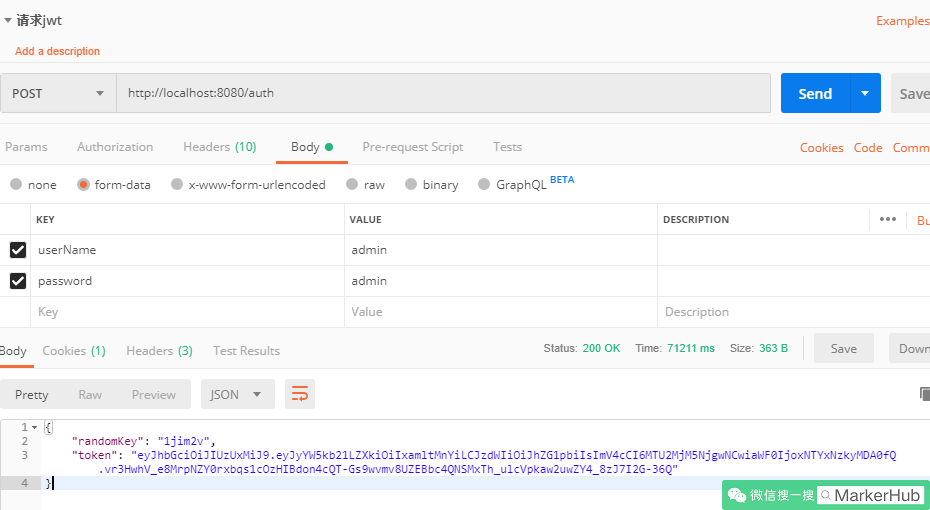Switch to Params tab
This screenshot has height=510, width=930.
pos(26,147)
